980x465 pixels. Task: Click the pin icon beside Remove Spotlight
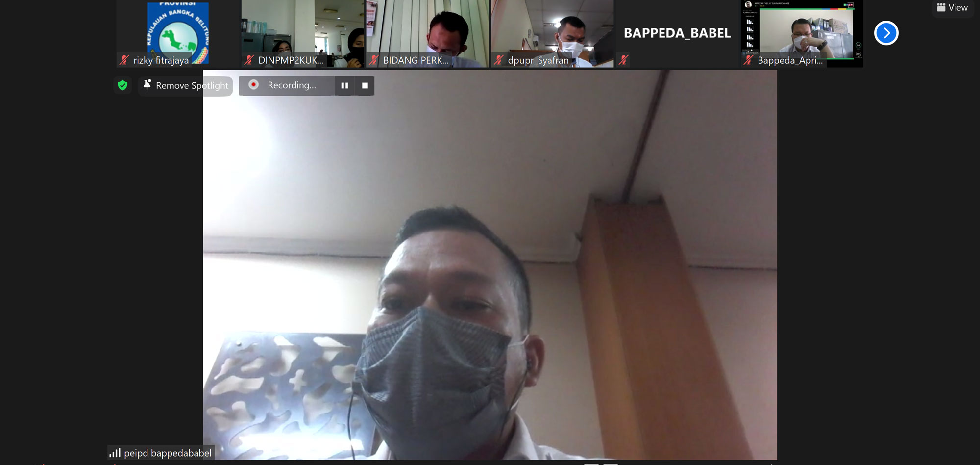point(147,85)
